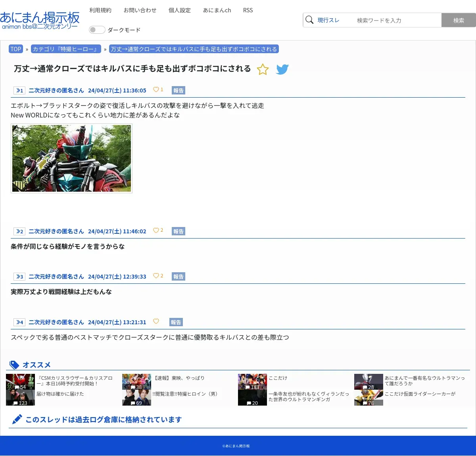Open thumbnail with 20 comments
Viewport: 476px width, 456px height.
[x=252, y=398]
